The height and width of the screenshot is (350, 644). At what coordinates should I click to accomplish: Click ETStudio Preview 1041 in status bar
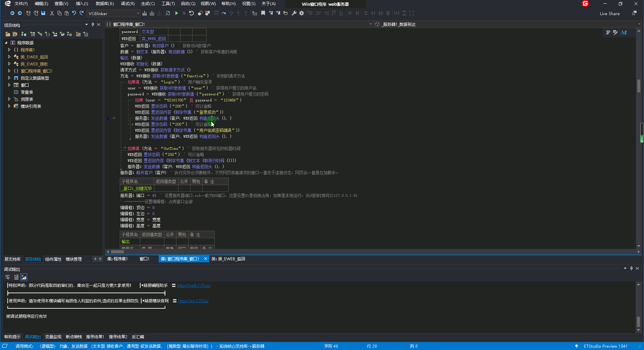[x=605, y=346]
